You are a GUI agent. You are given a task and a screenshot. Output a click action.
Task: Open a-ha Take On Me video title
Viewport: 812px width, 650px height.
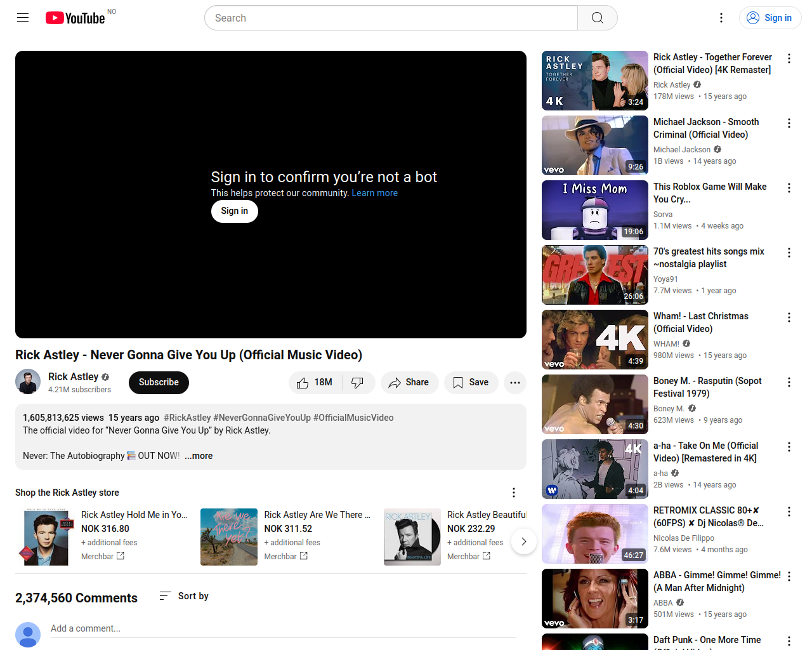pyautogui.click(x=705, y=452)
